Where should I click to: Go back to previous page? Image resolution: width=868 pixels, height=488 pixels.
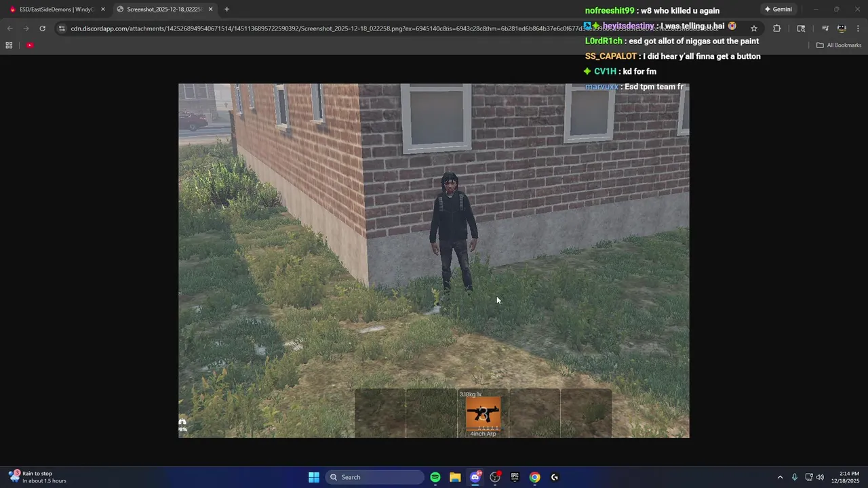click(x=9, y=28)
